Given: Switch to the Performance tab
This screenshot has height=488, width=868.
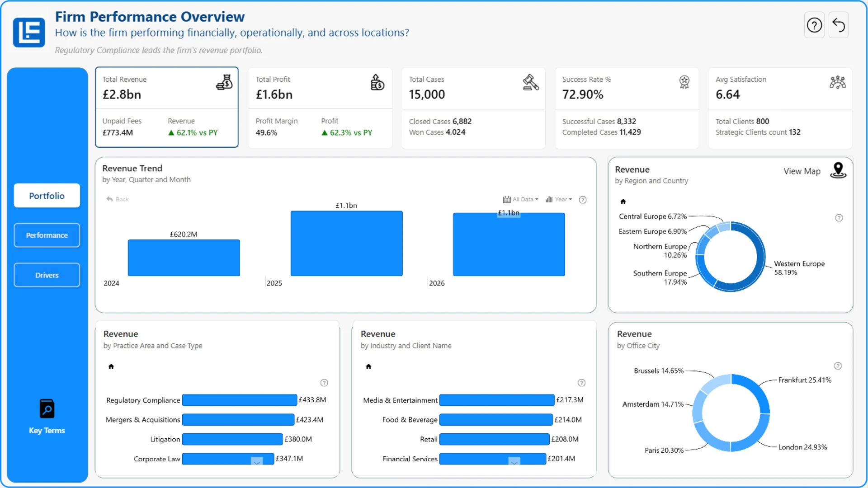Looking at the screenshot, I should click(x=47, y=235).
